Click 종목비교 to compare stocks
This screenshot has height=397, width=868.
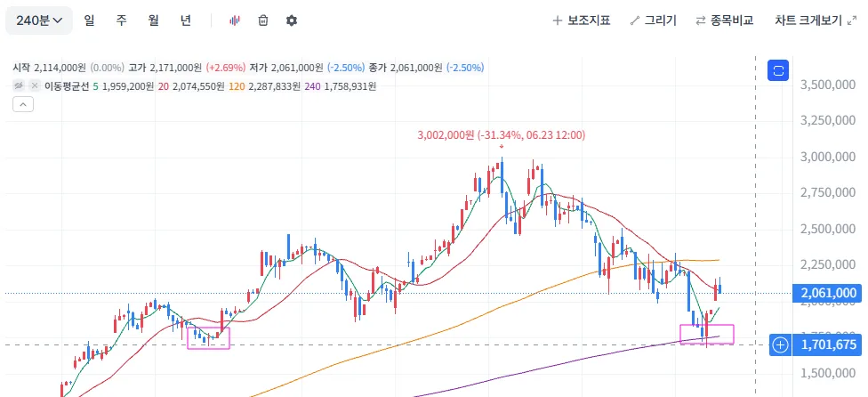click(725, 21)
